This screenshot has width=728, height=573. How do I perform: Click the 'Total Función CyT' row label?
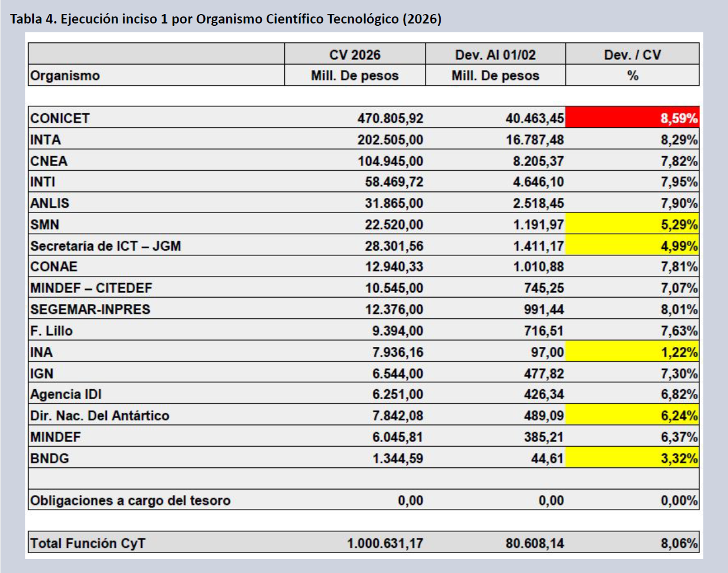coord(88,543)
